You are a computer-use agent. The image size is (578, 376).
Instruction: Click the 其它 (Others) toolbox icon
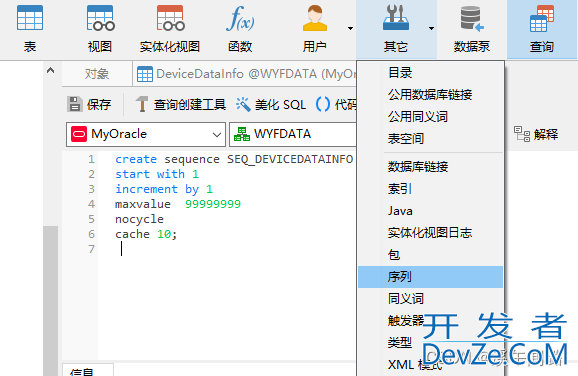(396, 29)
